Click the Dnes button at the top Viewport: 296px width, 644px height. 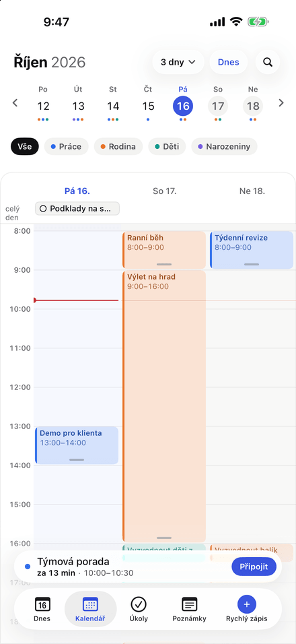[228, 62]
